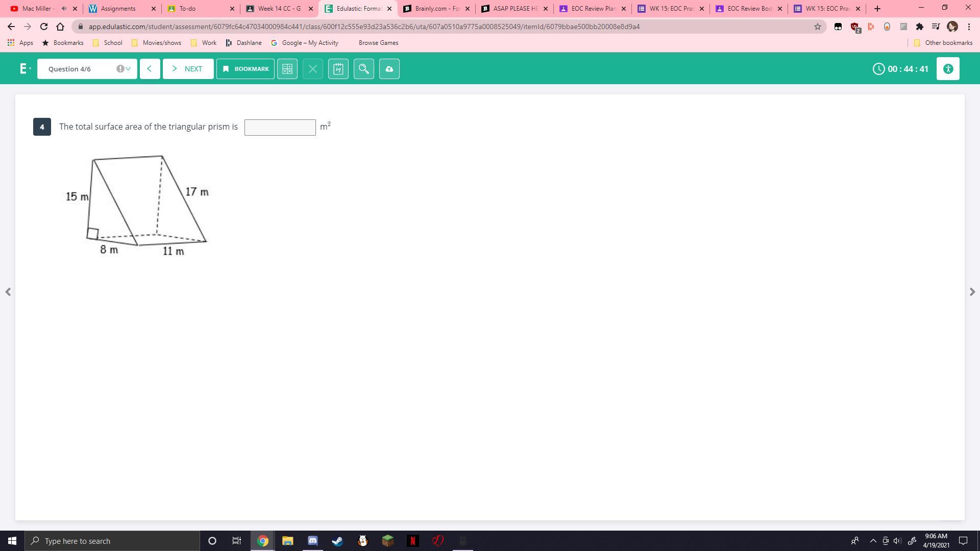Open the scratchpad tool
The height and width of the screenshot is (551, 980).
click(338, 69)
